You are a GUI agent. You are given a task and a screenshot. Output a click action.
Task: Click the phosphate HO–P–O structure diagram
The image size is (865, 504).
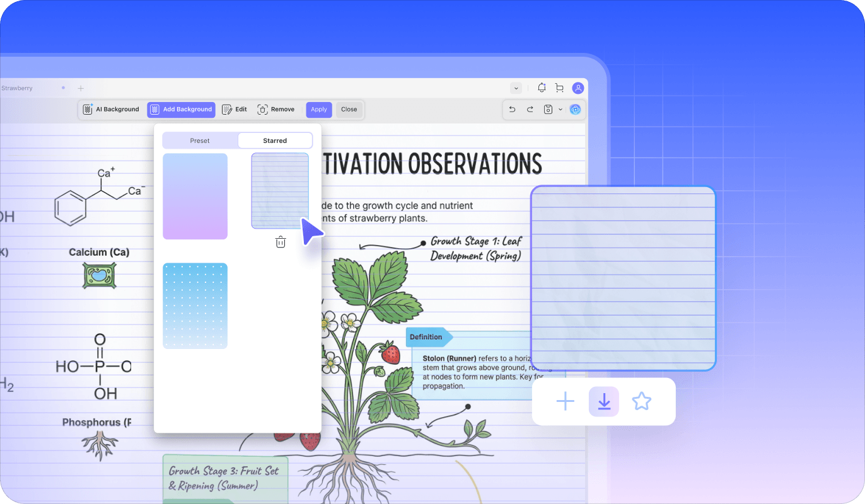93,367
